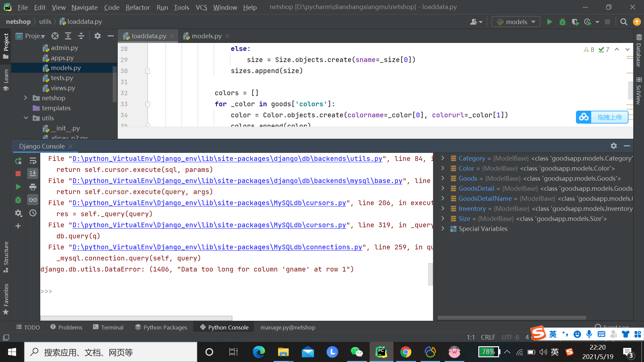Expand the Category variable

(x=443, y=158)
